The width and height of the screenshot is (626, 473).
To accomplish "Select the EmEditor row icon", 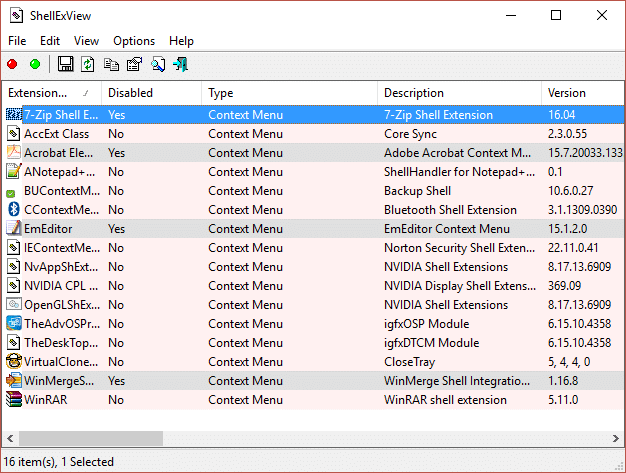I will pos(14,229).
